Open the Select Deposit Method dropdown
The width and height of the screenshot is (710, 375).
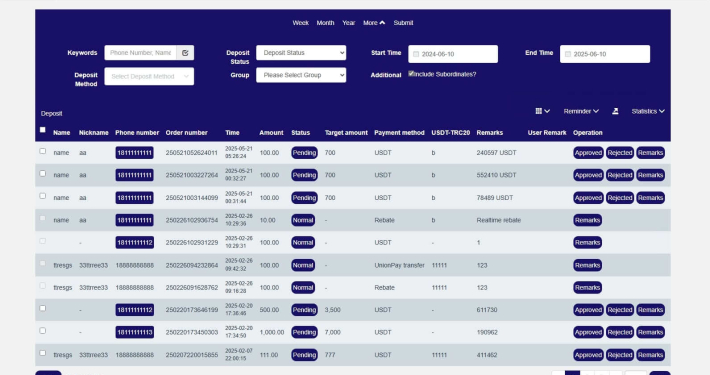149,76
